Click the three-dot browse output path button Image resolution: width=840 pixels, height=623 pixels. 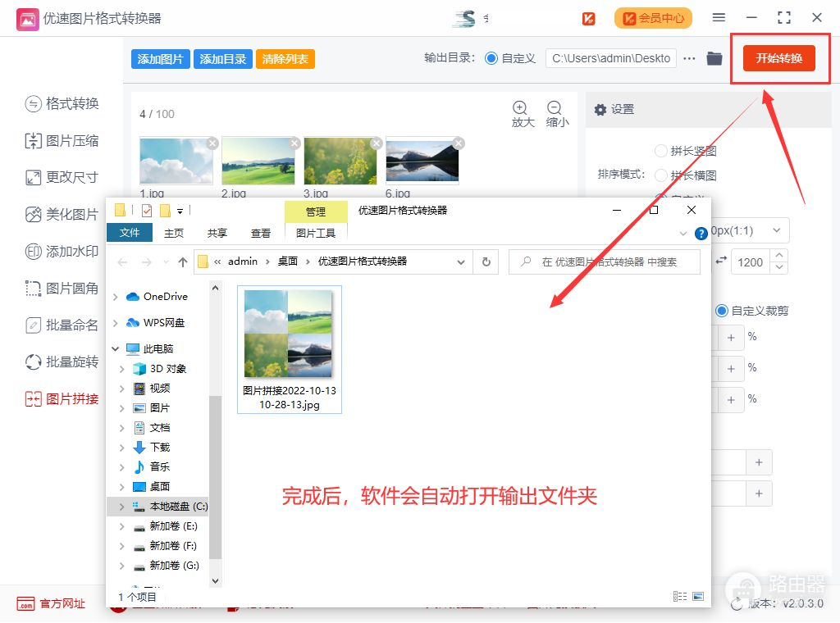tap(689, 58)
